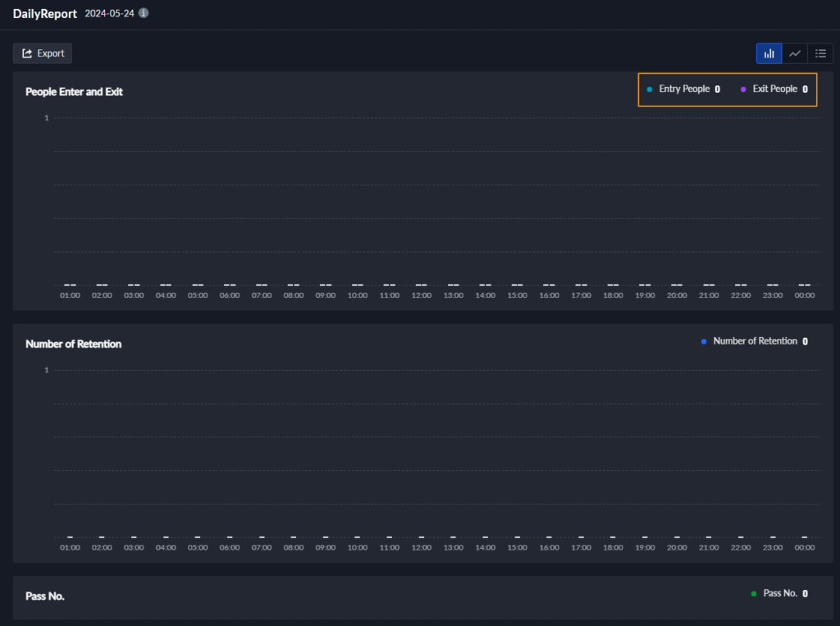Click the Pass No. panel title
Viewport: 840px width, 626px height.
click(45, 596)
